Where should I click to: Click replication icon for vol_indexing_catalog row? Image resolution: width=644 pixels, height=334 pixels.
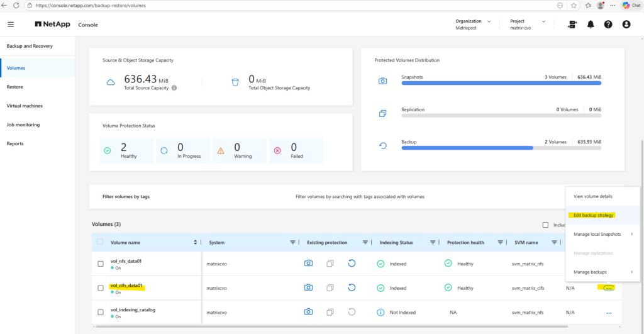(x=330, y=312)
